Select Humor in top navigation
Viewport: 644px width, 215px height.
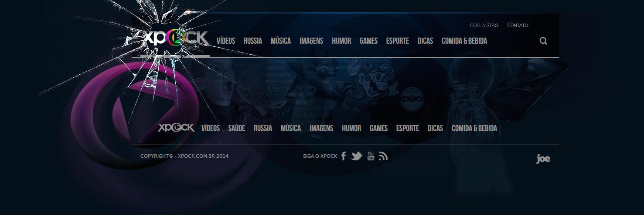pos(341,41)
